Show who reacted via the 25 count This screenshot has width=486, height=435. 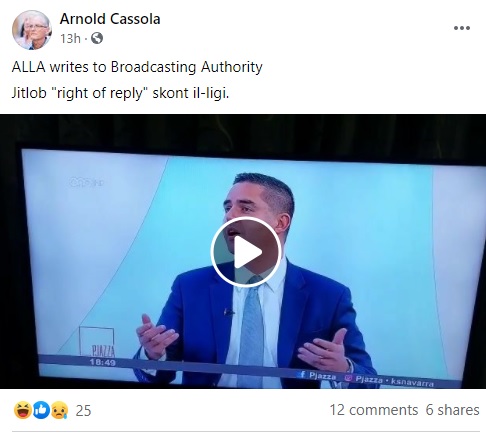point(83,410)
